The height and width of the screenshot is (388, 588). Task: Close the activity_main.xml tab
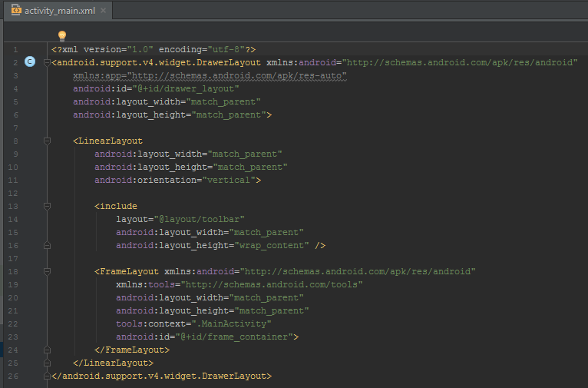point(103,11)
